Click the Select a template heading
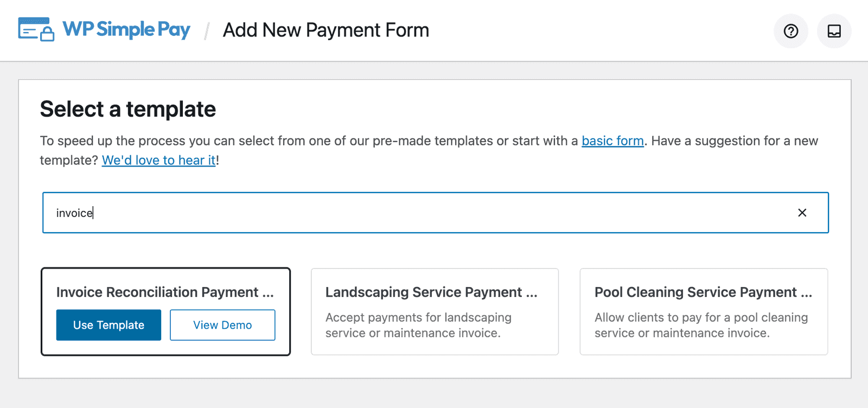Screen dimensions: 868x408 128,109
